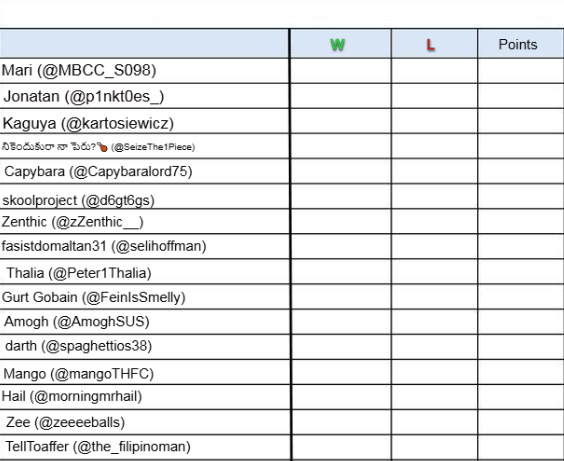Click the Mango (@mangoTHFC) name cell
The width and height of the screenshot is (564, 461).
pos(144,372)
